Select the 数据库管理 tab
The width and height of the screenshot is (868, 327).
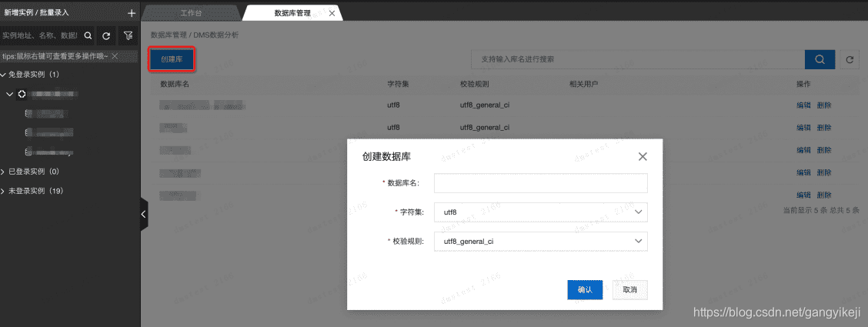click(292, 13)
